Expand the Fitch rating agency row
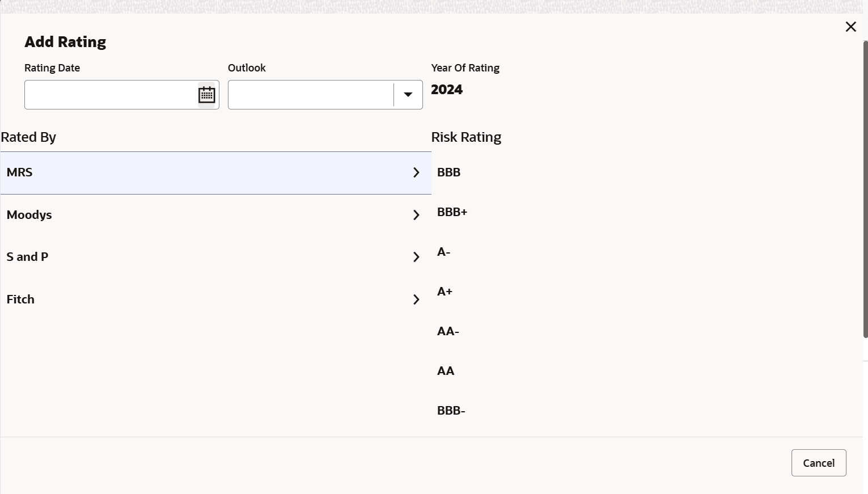Image resolution: width=868 pixels, height=494 pixels. 416,299
